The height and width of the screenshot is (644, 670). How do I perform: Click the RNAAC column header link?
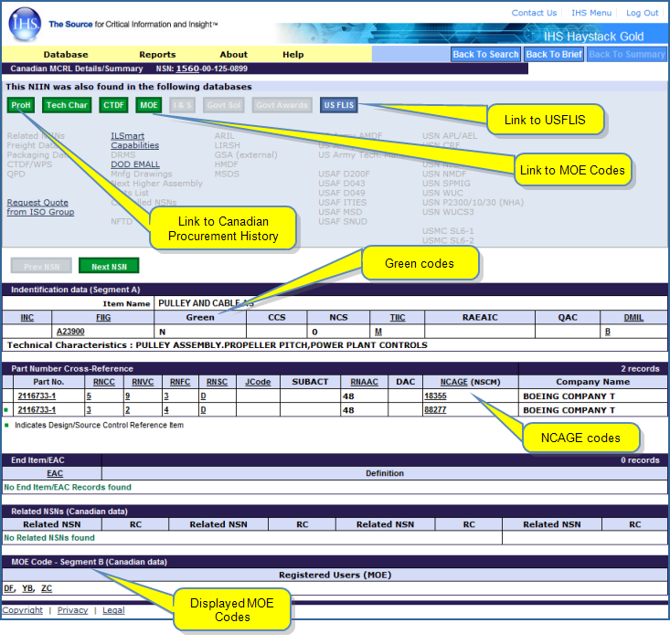[x=364, y=382]
